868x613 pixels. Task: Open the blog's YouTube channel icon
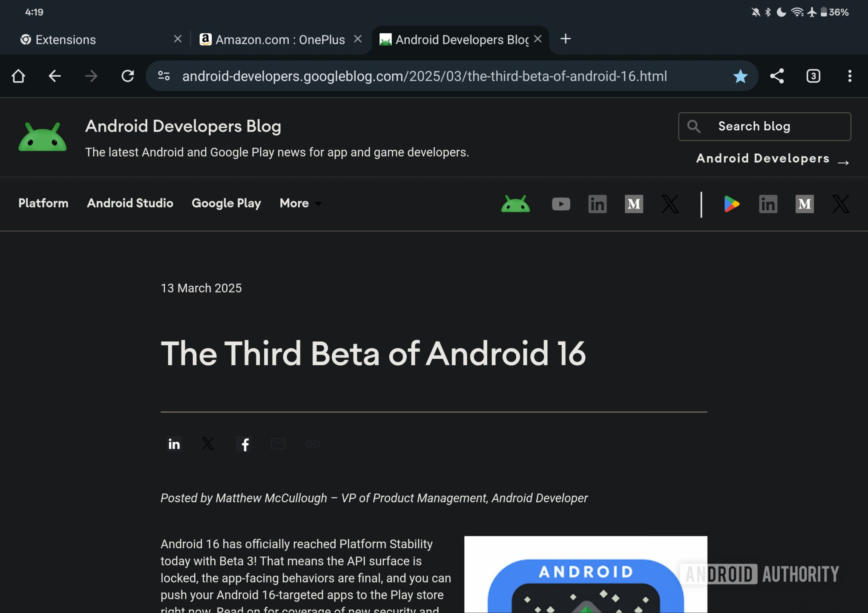tap(561, 204)
